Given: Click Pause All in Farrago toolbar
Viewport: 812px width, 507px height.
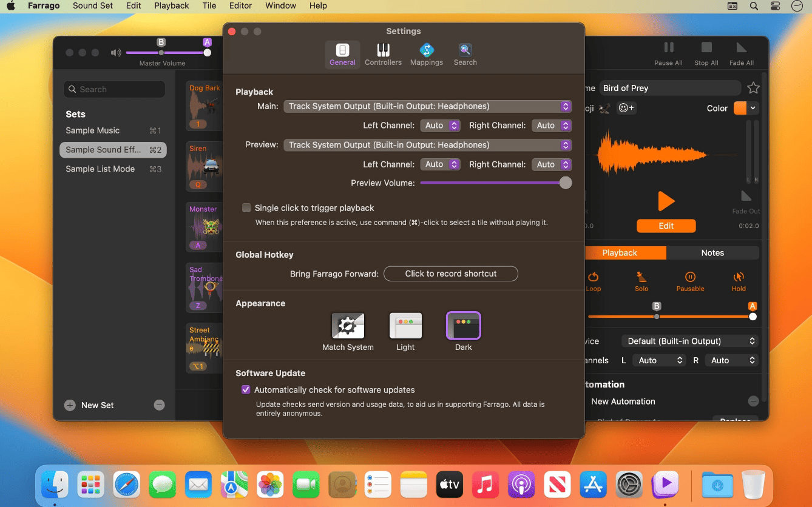Looking at the screenshot, I should pyautogui.click(x=668, y=53).
